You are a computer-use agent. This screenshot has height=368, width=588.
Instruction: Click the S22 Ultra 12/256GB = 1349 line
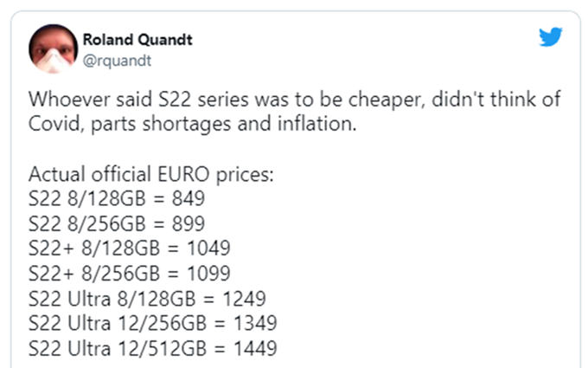point(153,323)
